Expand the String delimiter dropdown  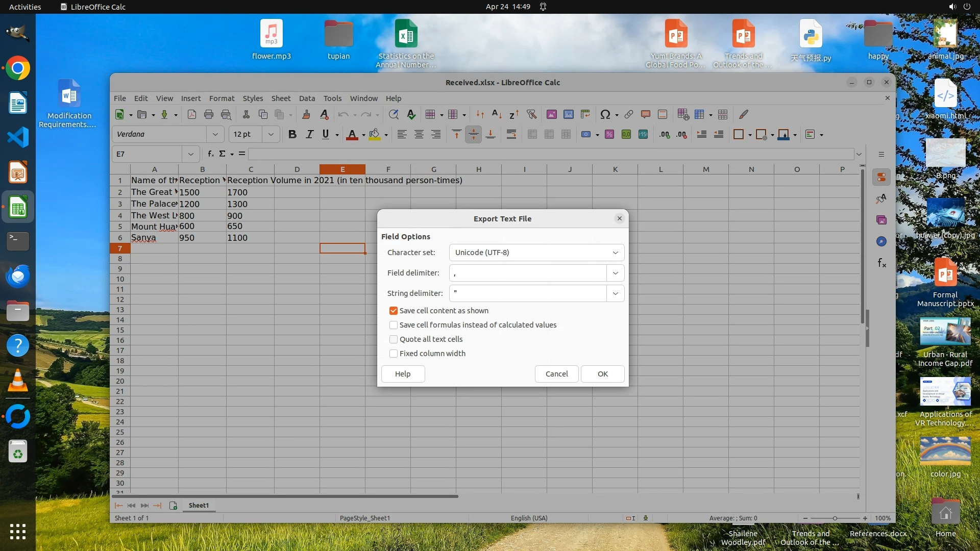615,293
